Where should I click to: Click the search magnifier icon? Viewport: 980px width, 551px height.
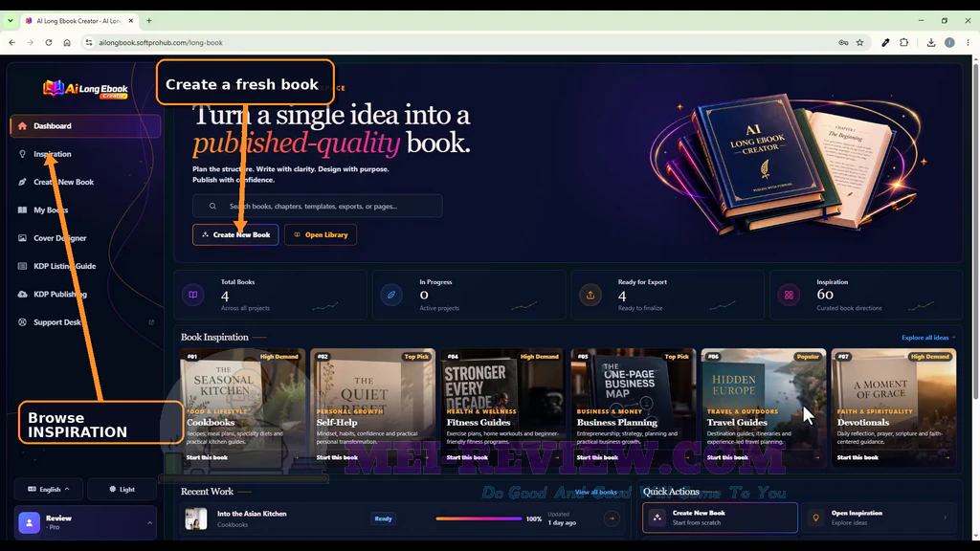click(x=213, y=207)
